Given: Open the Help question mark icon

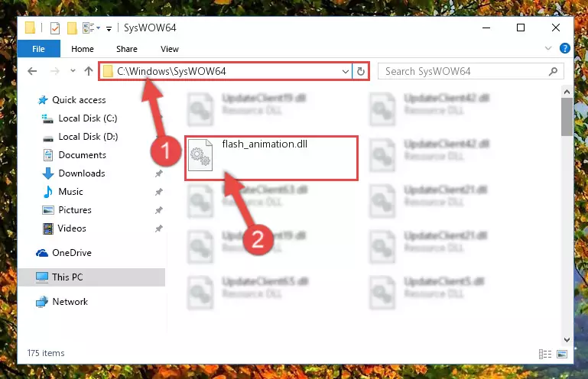Looking at the screenshot, I should 565,48.
